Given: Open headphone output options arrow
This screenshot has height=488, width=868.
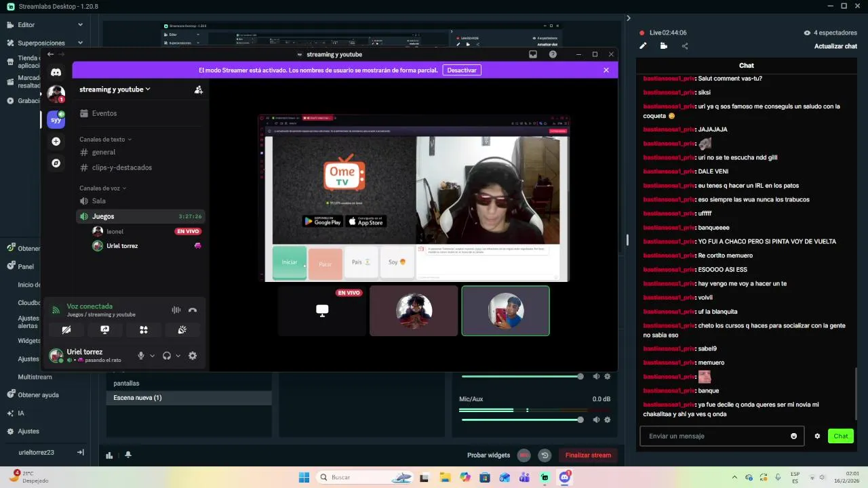Looking at the screenshot, I should click(x=178, y=356).
